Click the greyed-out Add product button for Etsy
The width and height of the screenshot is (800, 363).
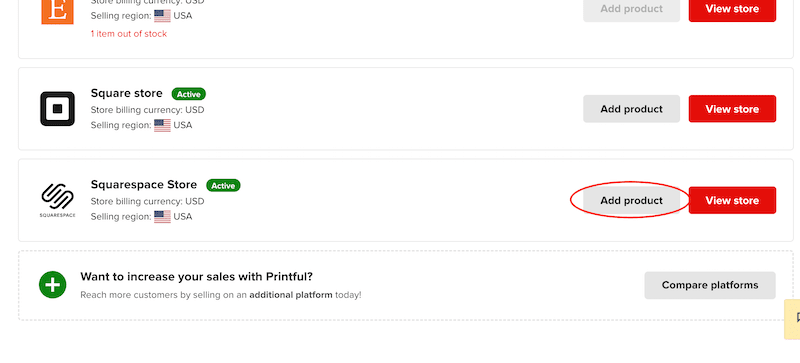tap(631, 9)
